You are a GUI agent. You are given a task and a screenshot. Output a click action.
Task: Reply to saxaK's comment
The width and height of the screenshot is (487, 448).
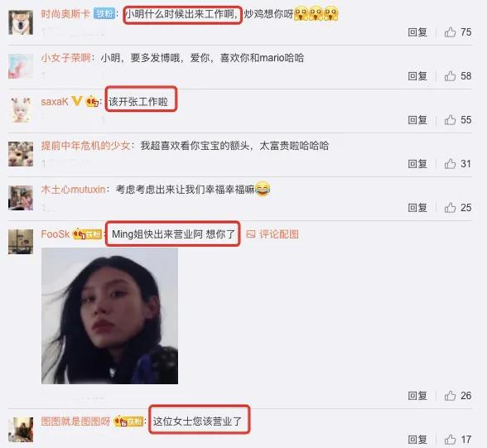pos(417,120)
